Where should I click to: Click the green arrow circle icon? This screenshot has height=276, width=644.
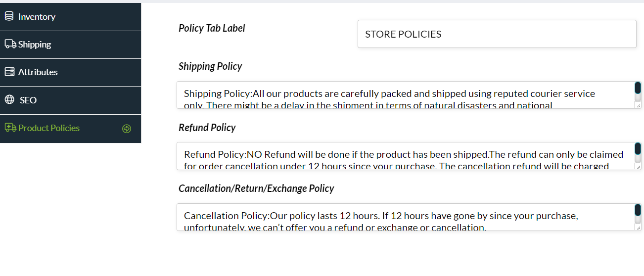(127, 129)
